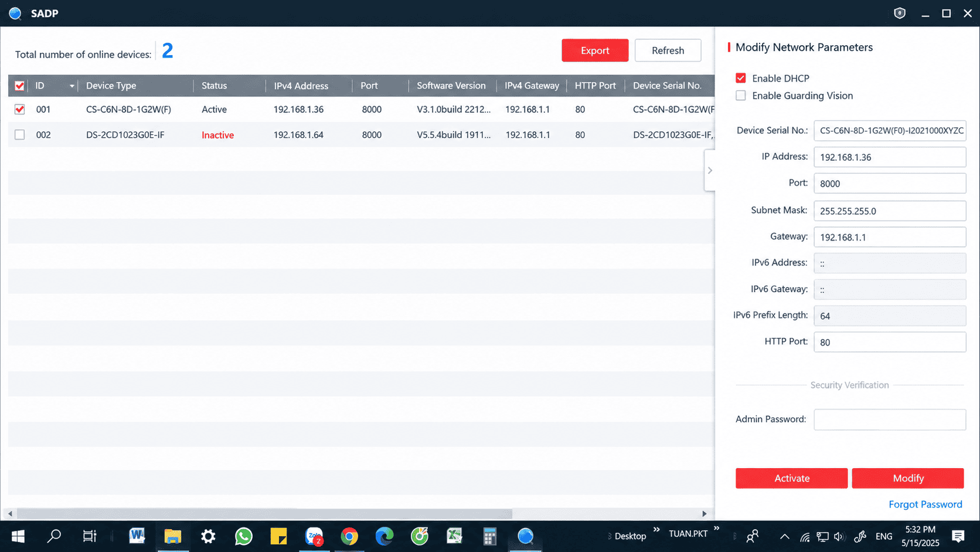Check the device 002 row checkbox

(19, 135)
